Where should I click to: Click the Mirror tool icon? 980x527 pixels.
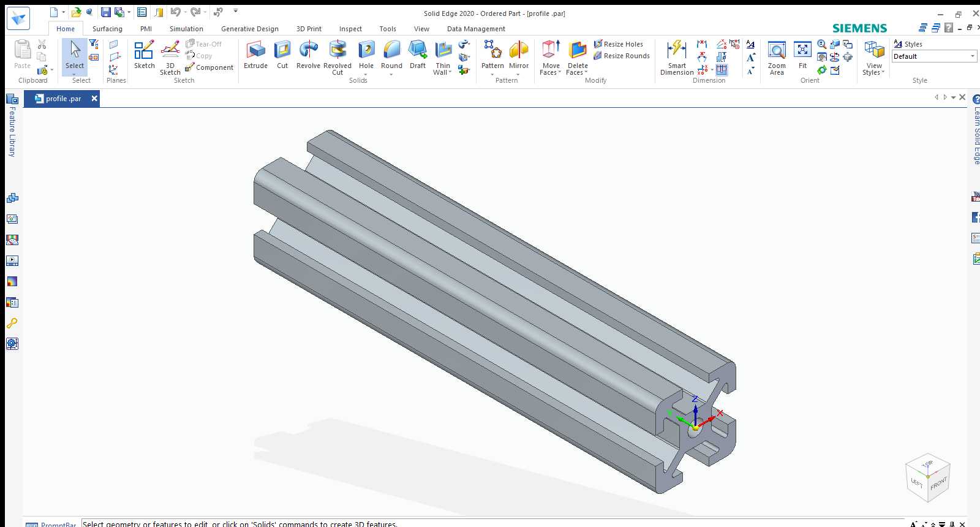click(x=519, y=50)
